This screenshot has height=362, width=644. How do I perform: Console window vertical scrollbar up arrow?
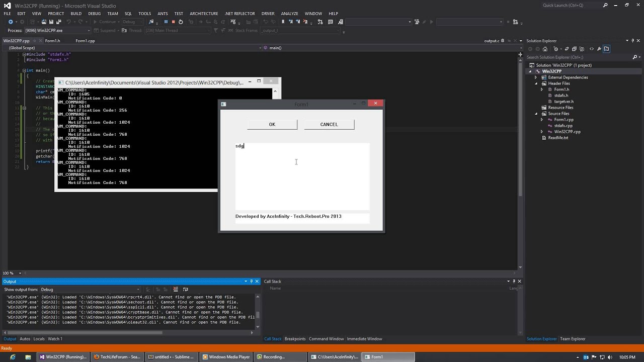pyautogui.click(x=275, y=92)
